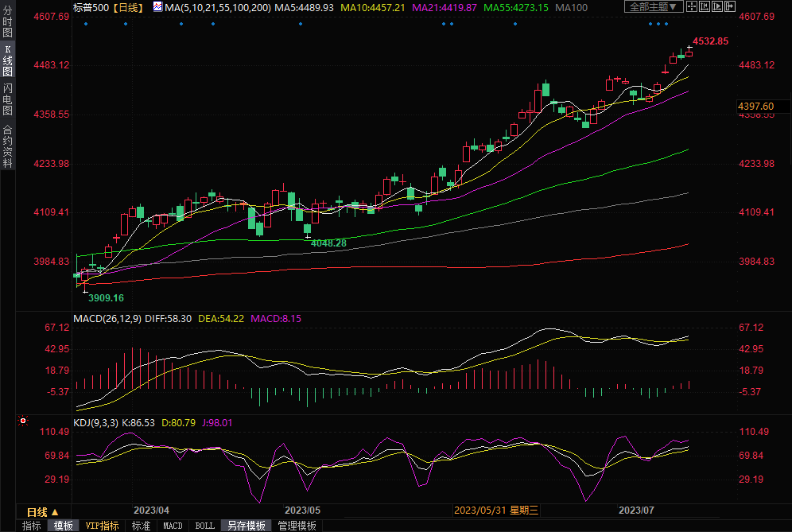792x532 pixels.
Task: Apply the BOLL indicator template
Action: tap(204, 526)
